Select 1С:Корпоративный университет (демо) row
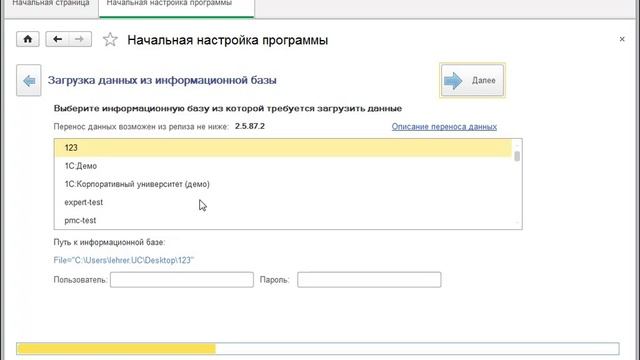This screenshot has height=360, width=640. [283, 184]
